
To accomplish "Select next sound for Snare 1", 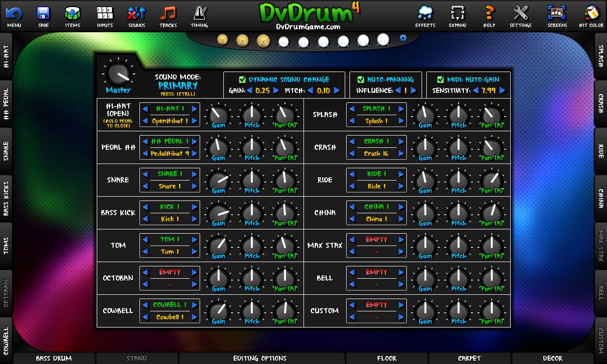I will click(x=194, y=186).
